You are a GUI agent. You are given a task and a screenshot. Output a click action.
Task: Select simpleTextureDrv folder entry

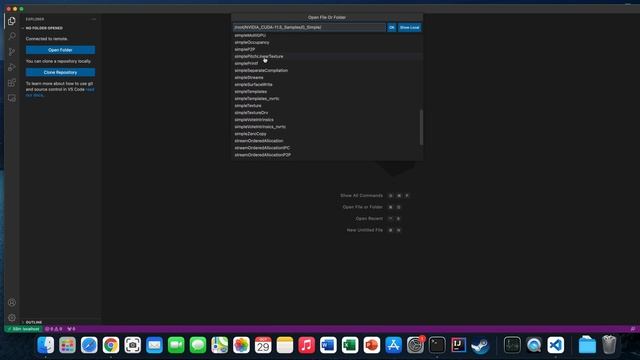(x=327, y=113)
